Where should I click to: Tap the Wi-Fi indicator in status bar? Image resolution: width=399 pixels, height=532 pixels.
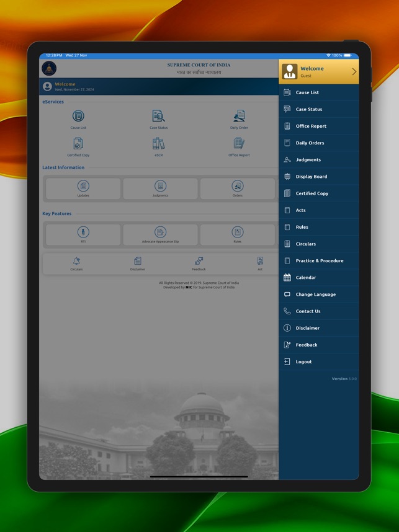click(328, 55)
